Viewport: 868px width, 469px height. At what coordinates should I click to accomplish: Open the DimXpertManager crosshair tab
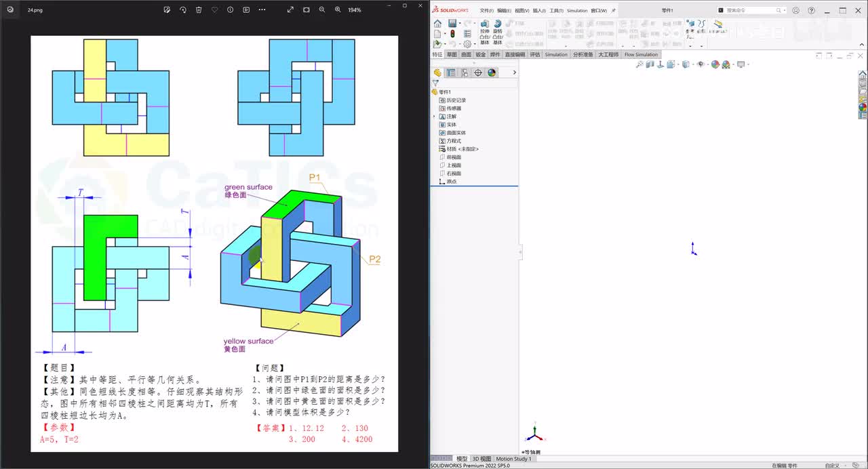478,73
